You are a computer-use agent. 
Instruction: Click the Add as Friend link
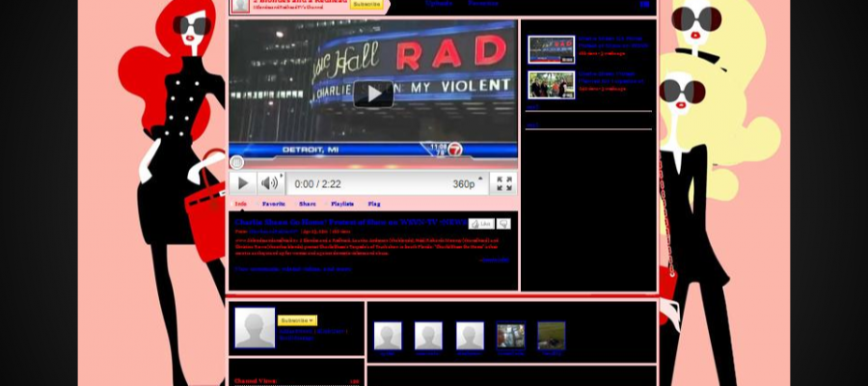pos(296,331)
